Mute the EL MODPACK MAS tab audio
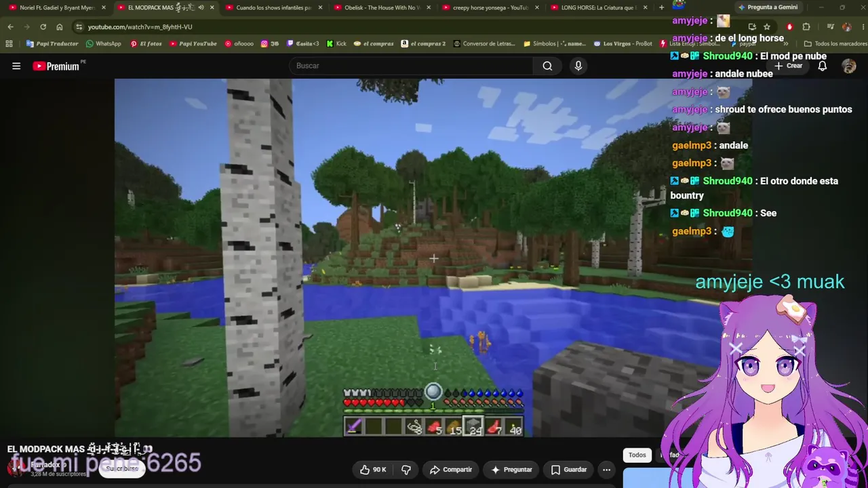The image size is (868, 488). [201, 7]
